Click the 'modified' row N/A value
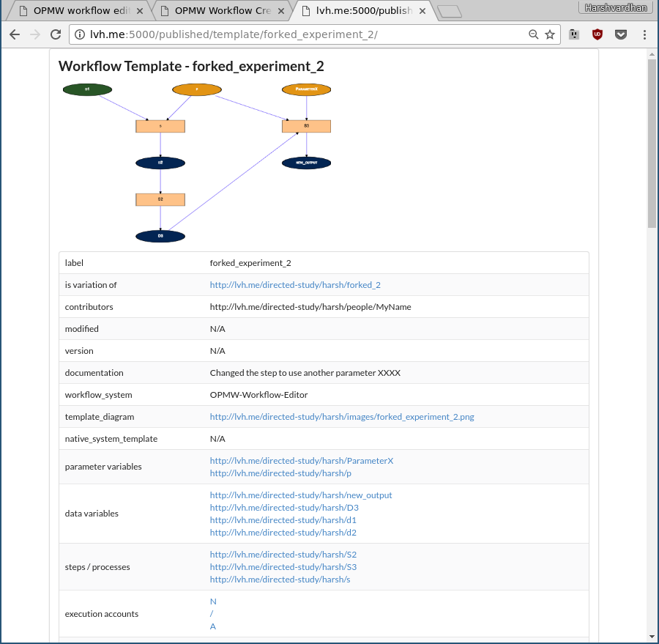 pyautogui.click(x=217, y=329)
